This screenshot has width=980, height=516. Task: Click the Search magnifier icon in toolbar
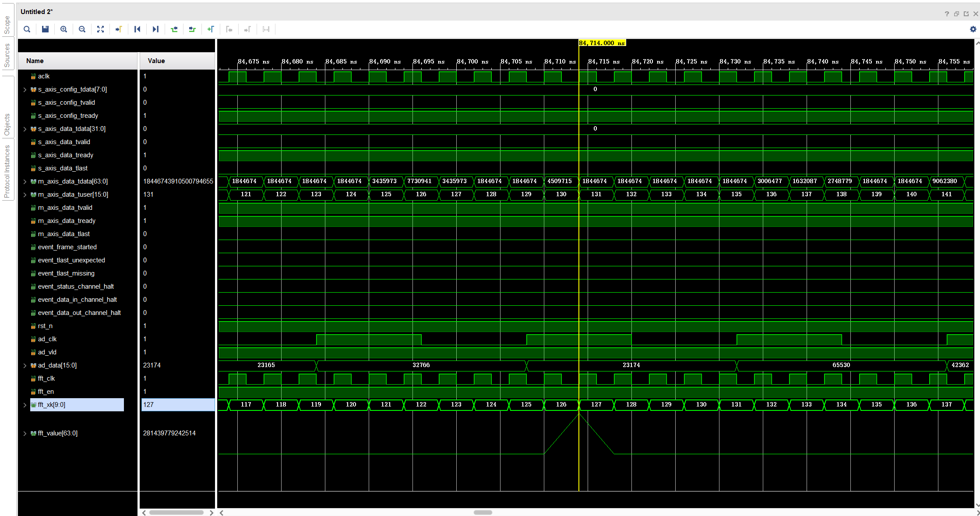(27, 29)
